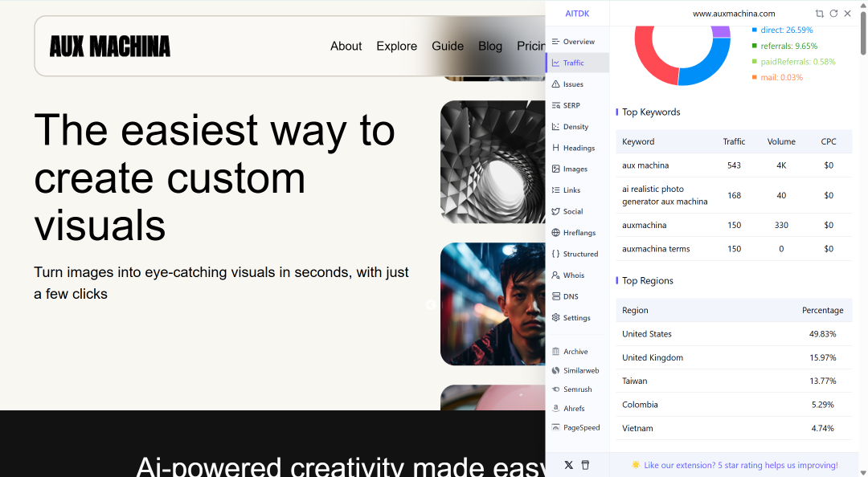Click the Percentage column header
868x477 pixels.
coord(823,311)
